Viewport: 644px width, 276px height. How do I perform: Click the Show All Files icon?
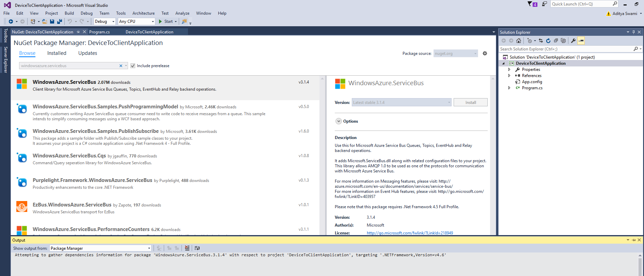pos(563,41)
